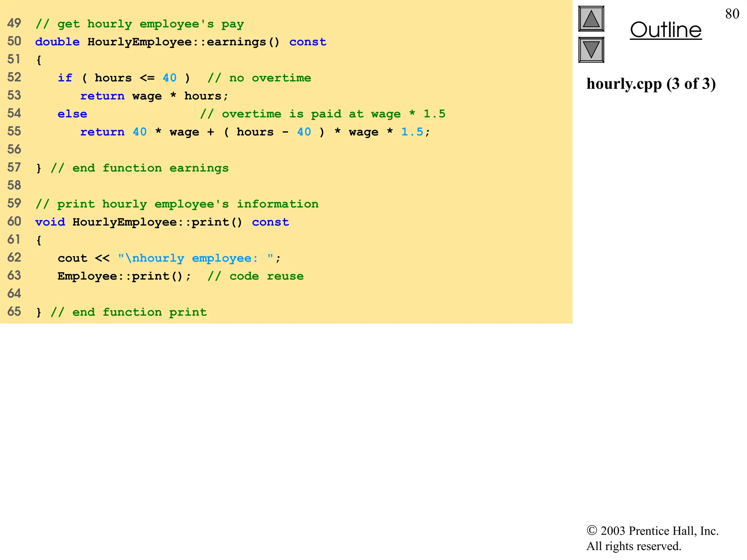Click the down arrow navigation button

click(x=591, y=50)
